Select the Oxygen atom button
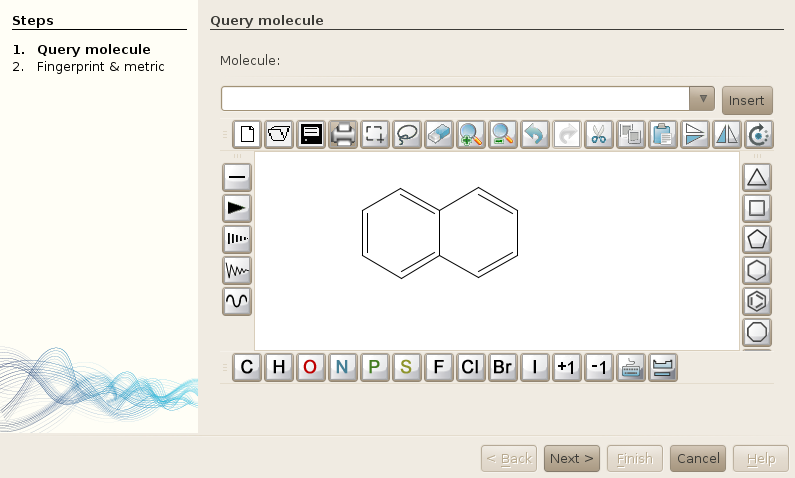 tap(310, 367)
